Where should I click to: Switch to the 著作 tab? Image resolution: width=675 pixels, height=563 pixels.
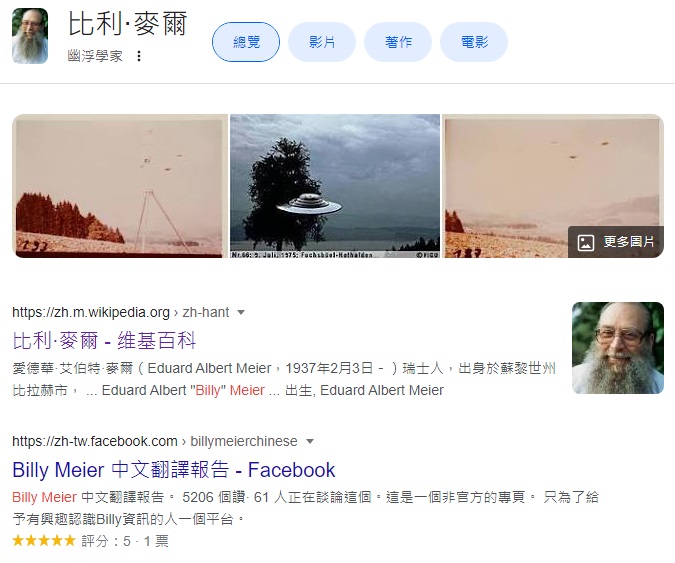click(398, 42)
